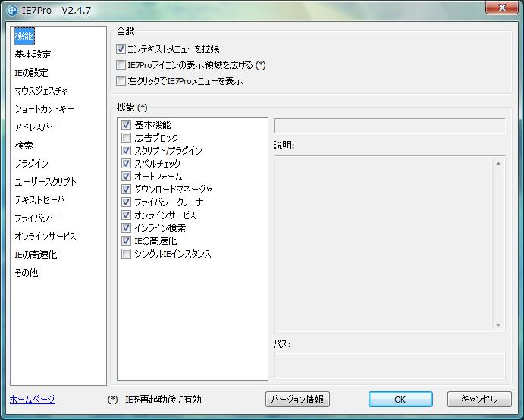Open アドレスバー category
524x420 pixels.
click(36, 127)
